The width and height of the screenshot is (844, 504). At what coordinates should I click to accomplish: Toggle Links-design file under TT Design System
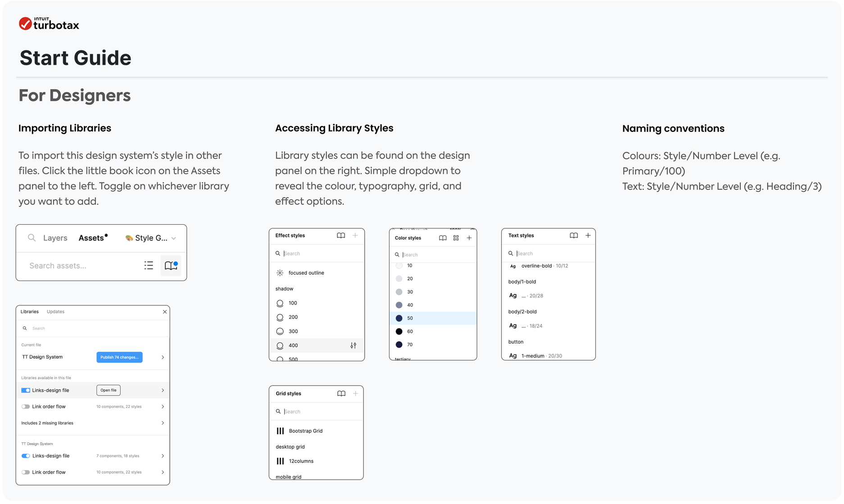tap(26, 456)
